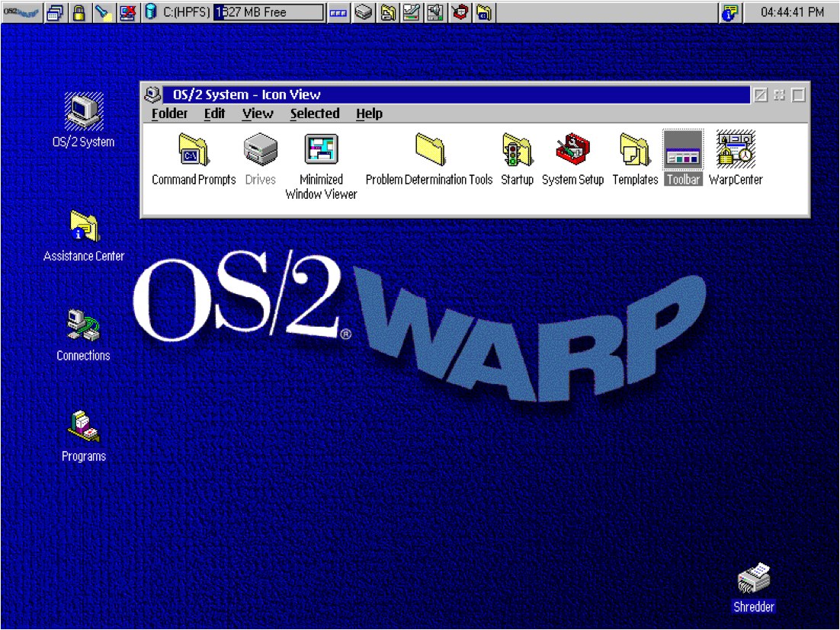Select the Templates folder
Image resolution: width=840 pixels, height=630 pixels.
(636, 159)
